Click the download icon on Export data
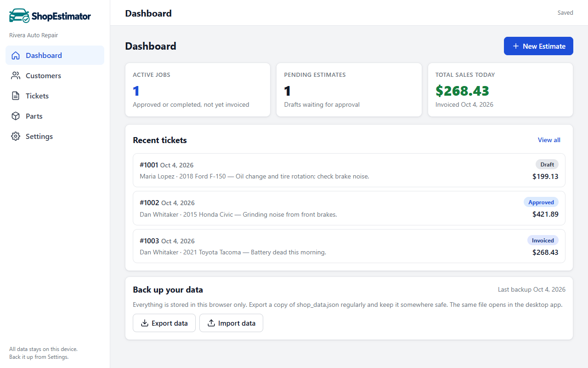Screen dimensions: 588x368 pyautogui.click(x=144, y=323)
